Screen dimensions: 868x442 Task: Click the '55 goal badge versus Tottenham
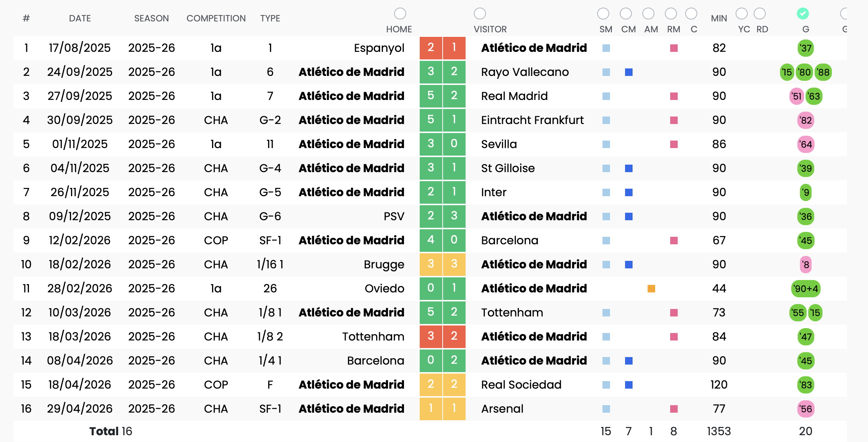click(798, 313)
